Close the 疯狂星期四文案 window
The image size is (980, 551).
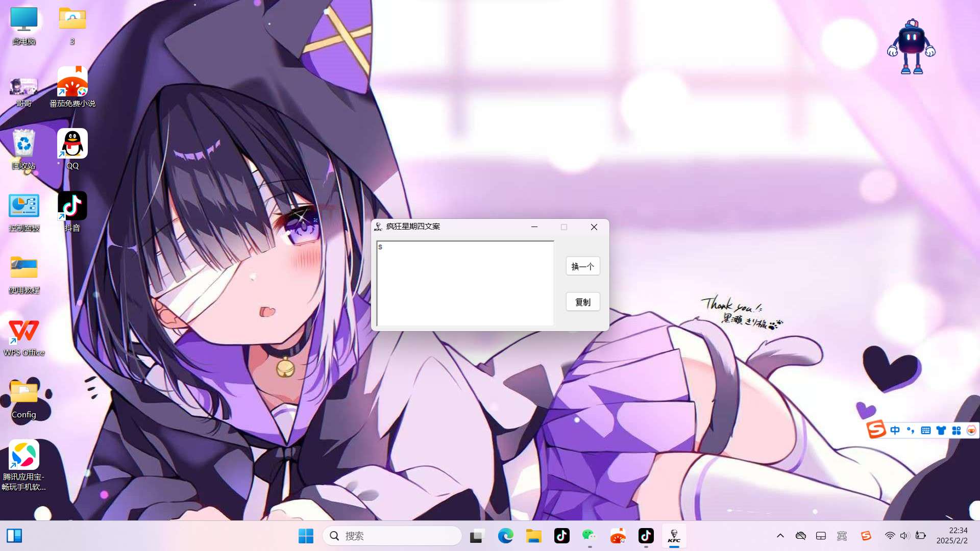pyautogui.click(x=594, y=227)
